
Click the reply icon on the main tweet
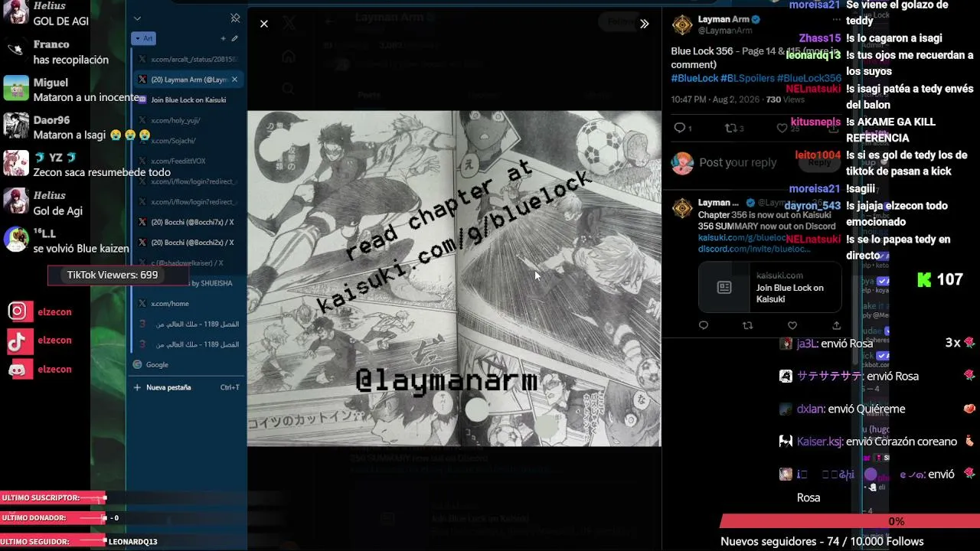(679, 128)
